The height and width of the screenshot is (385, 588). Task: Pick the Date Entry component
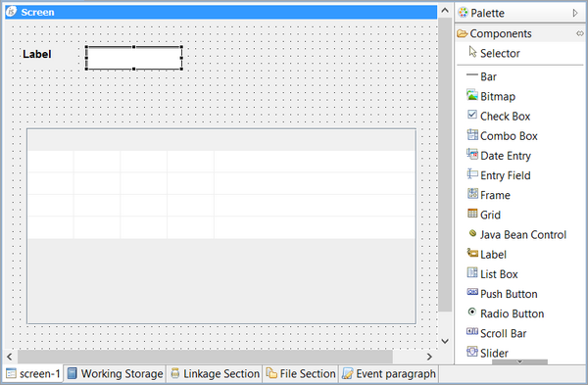pos(499,156)
